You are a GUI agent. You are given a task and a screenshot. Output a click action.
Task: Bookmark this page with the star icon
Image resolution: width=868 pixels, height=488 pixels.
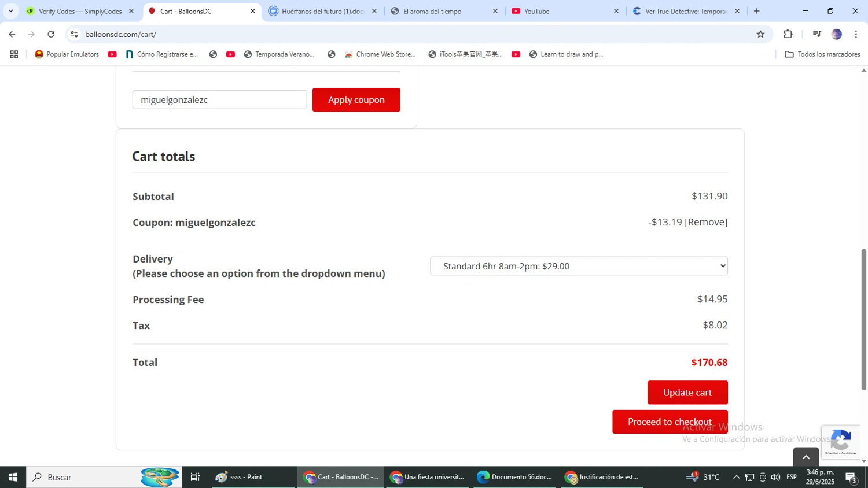760,34
